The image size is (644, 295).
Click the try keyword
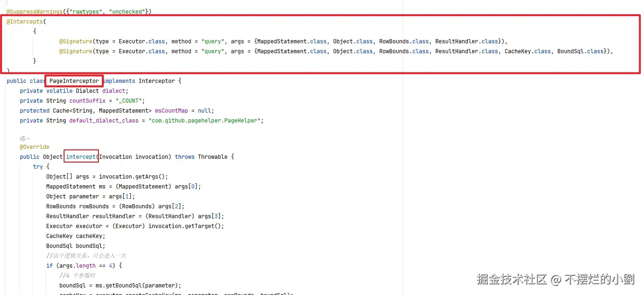tap(38, 167)
